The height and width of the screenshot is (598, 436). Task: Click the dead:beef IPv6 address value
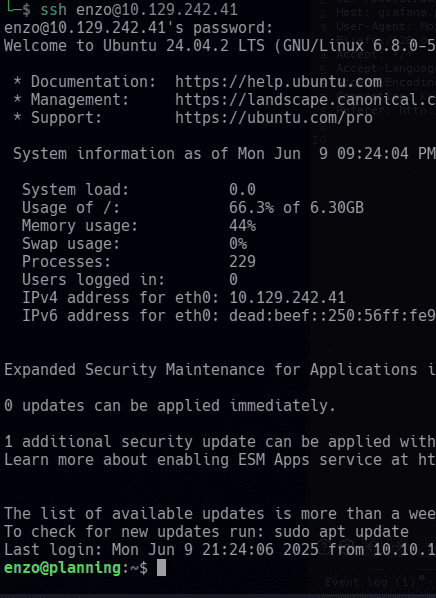[x=332, y=315]
